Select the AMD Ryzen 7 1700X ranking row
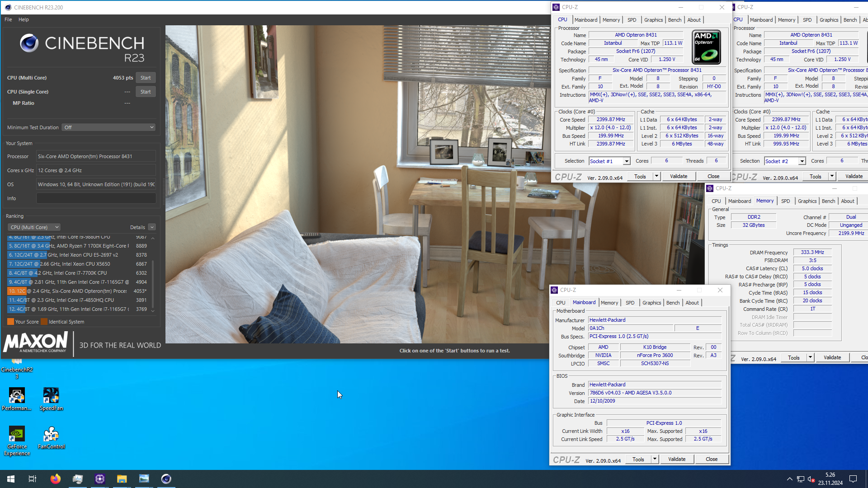868x488 pixels. [x=78, y=246]
